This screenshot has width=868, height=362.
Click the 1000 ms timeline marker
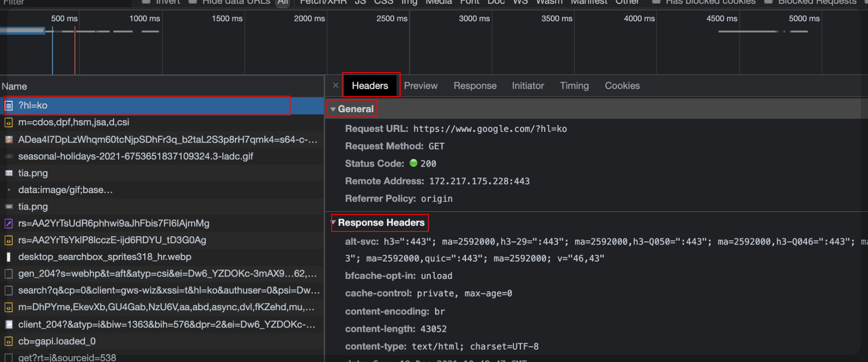[x=144, y=18]
